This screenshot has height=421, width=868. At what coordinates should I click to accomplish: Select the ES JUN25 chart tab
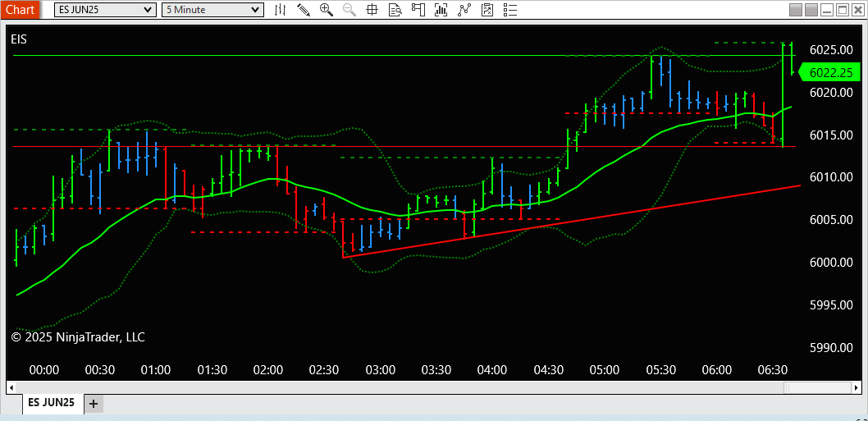click(53, 403)
